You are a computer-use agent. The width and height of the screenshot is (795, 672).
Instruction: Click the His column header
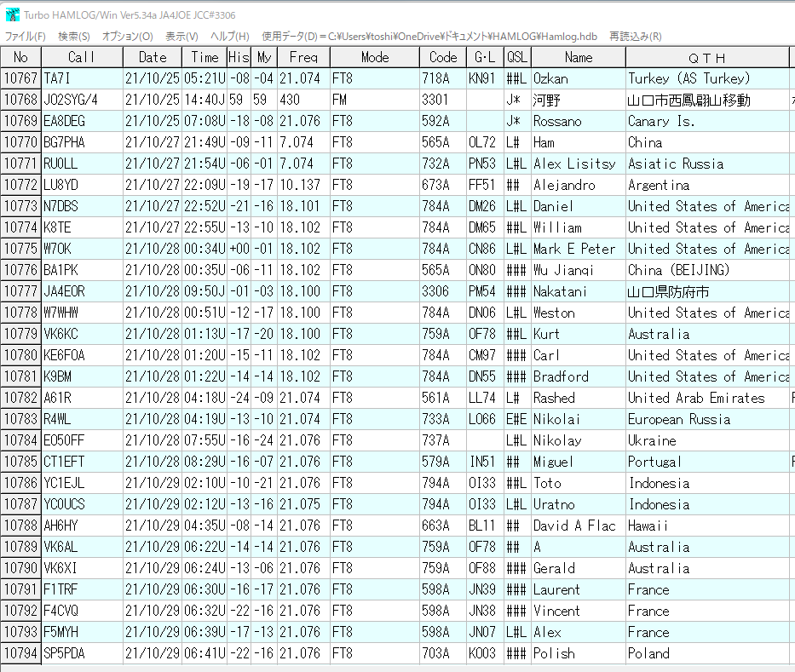(x=239, y=57)
